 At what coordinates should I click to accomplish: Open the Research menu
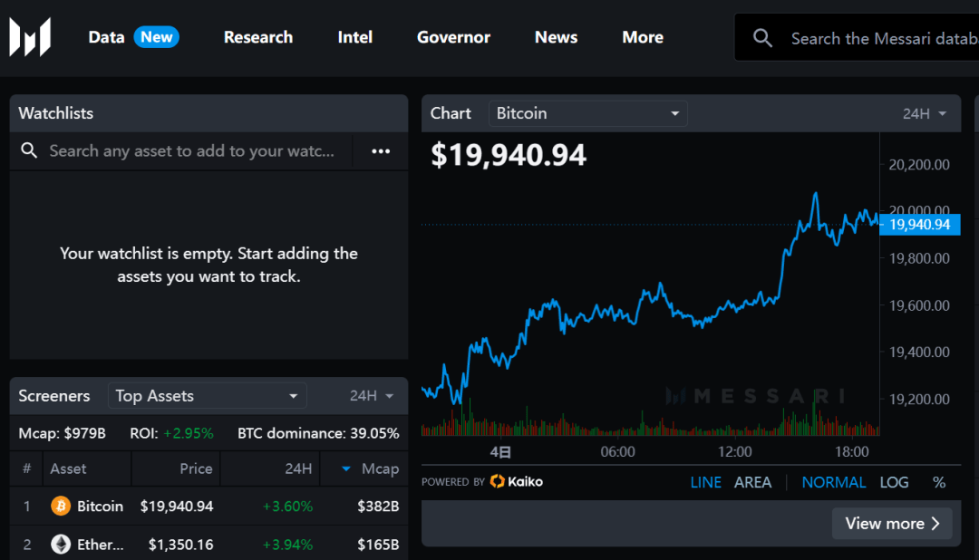point(257,37)
